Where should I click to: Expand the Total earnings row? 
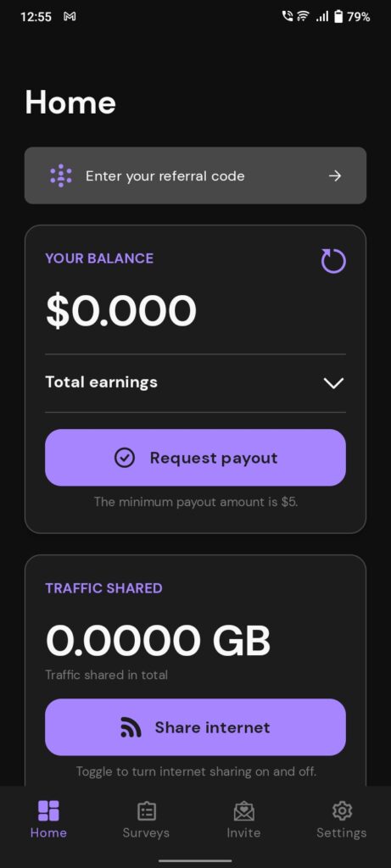point(195,382)
